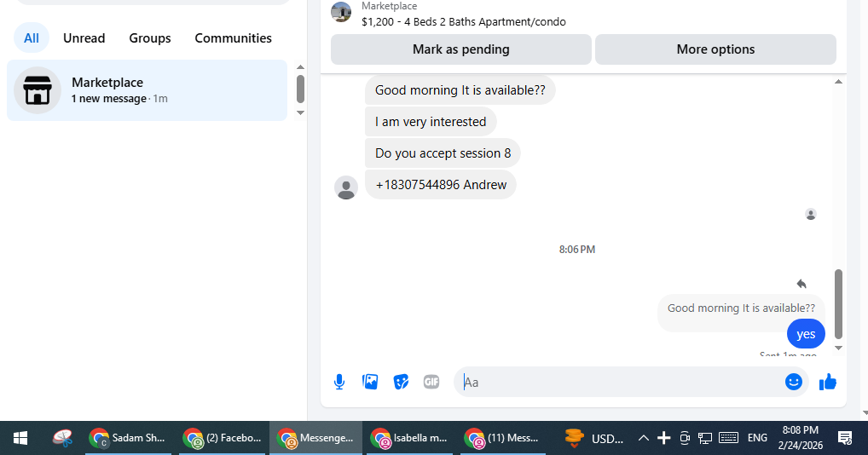Open the USD currency widget in taskbar
The height and width of the screenshot is (455, 868).
click(x=594, y=439)
